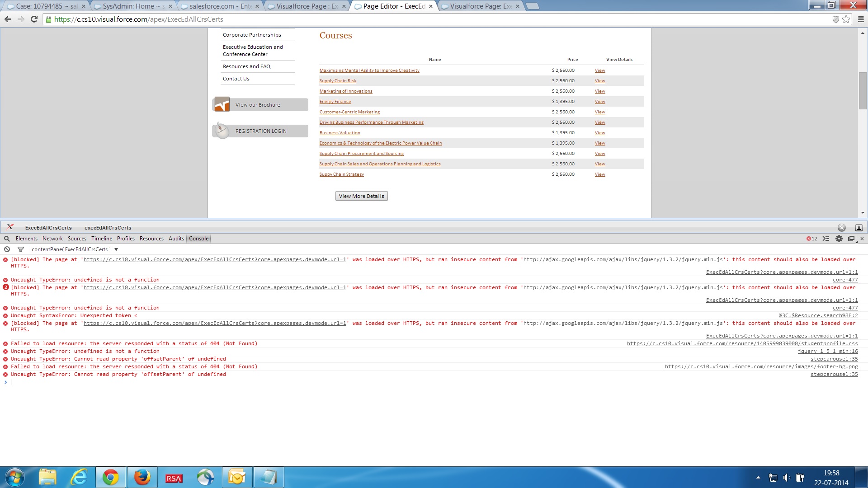
Task: Click the page vertical scrollbar thumb
Action: pos(863,90)
